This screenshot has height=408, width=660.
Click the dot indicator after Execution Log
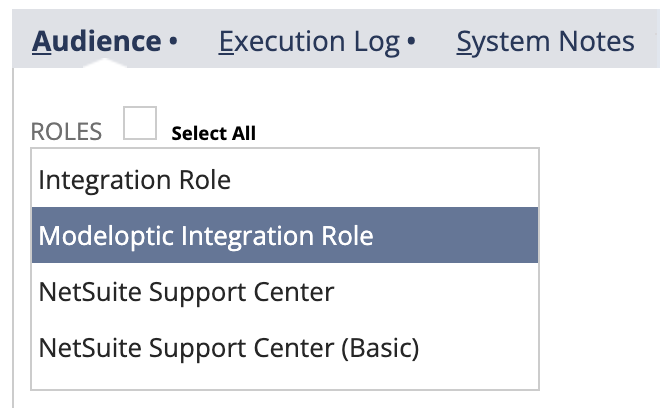click(411, 43)
